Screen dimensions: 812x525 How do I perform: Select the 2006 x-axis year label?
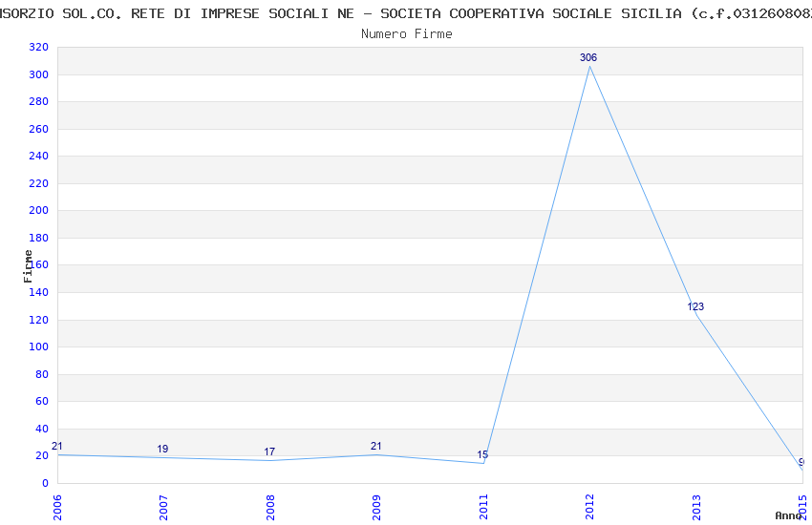57,508
